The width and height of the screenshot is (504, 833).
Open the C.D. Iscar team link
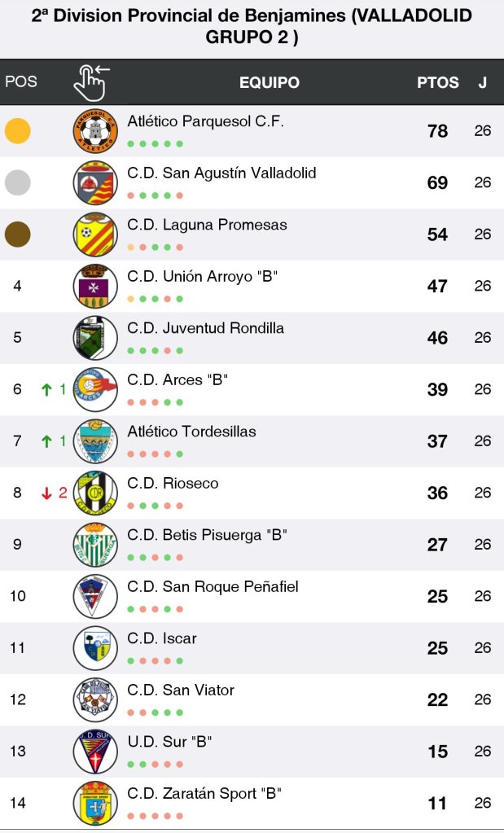tap(162, 638)
